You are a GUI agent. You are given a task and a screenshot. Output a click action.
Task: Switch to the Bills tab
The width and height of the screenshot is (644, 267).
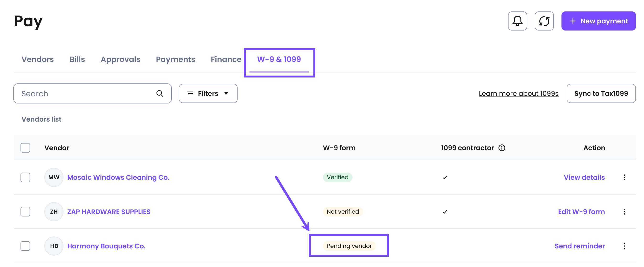[77, 59]
